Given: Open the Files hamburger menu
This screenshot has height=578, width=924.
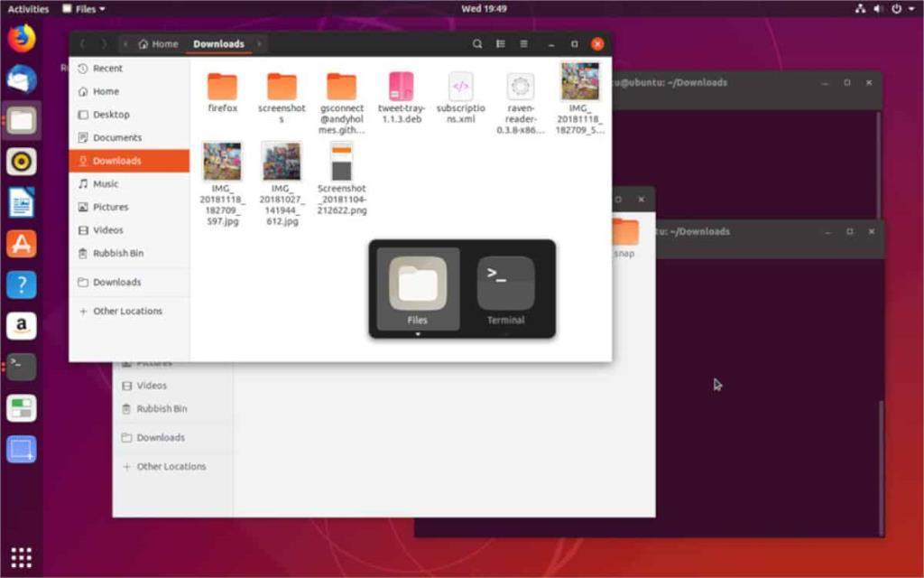Looking at the screenshot, I should point(522,43).
